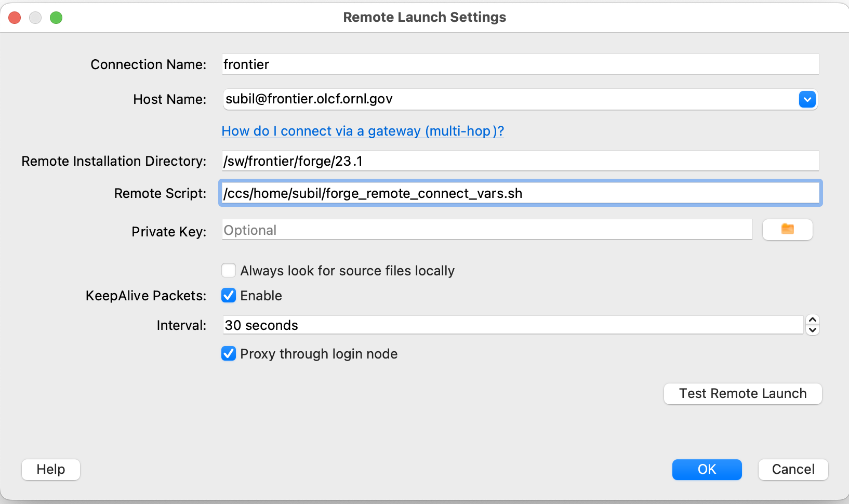Close the window using the red button
The image size is (849, 504).
click(15, 18)
